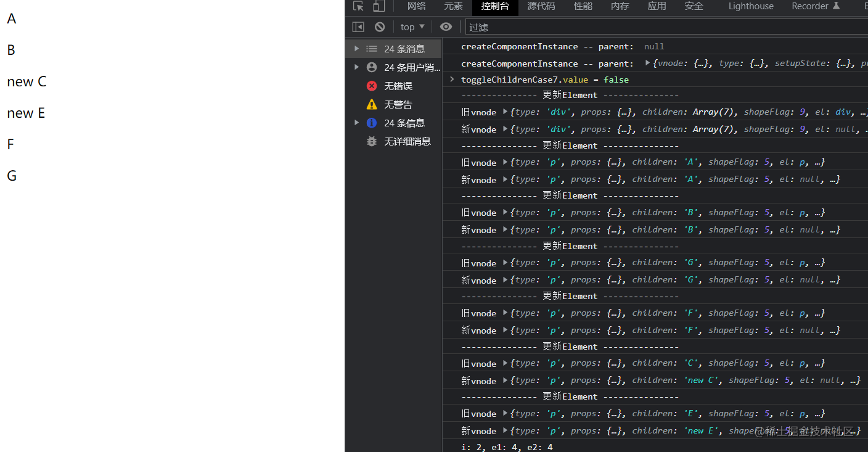This screenshot has height=452, width=868.
Task: Expand the 24 条消息 sidebar group
Action: click(x=356, y=49)
